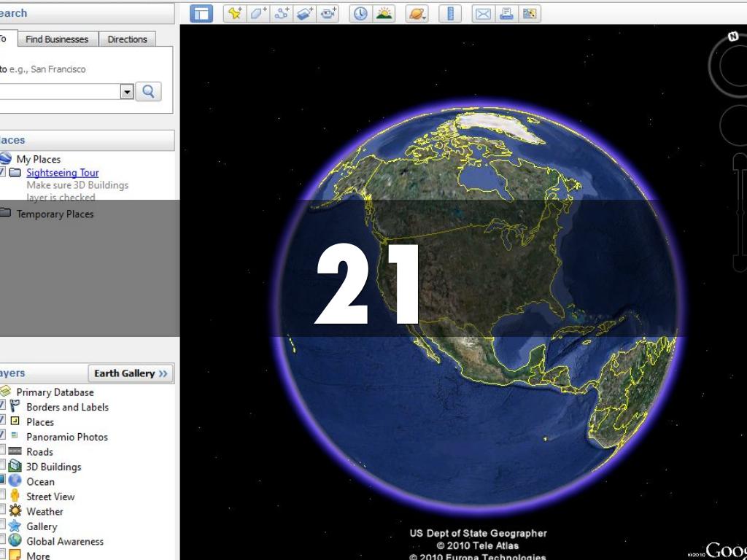The width and height of the screenshot is (747, 560).
Task: Click the Add Placemark pushpin icon
Action: click(x=235, y=13)
